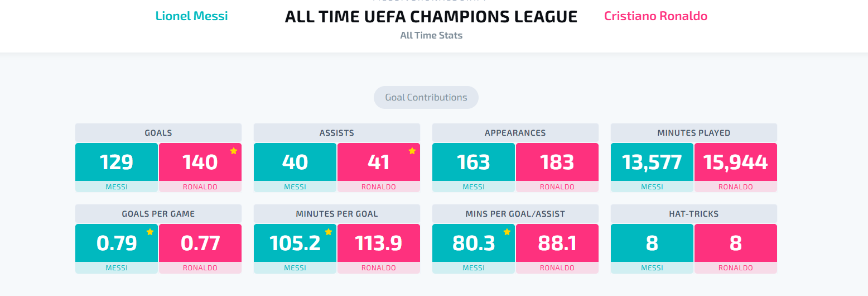The image size is (868, 296).
Task: Select the Goal Contributions pill button
Action: [426, 97]
